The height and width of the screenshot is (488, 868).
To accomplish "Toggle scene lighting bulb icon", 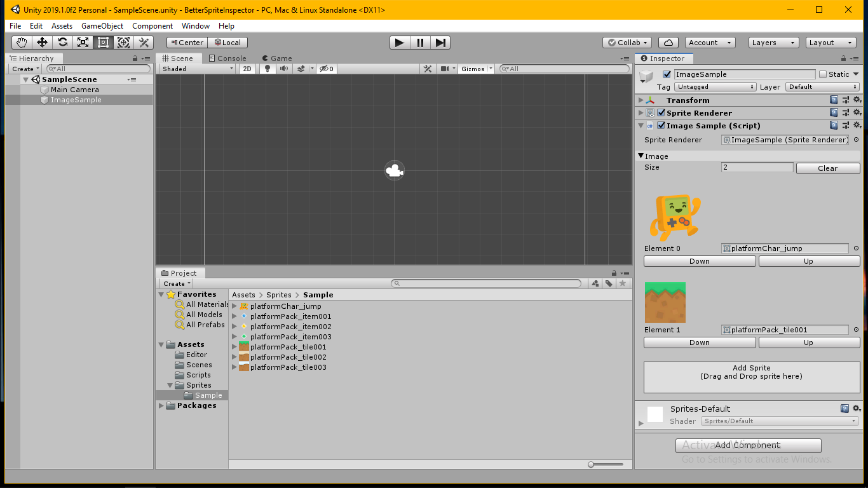I will [x=268, y=69].
